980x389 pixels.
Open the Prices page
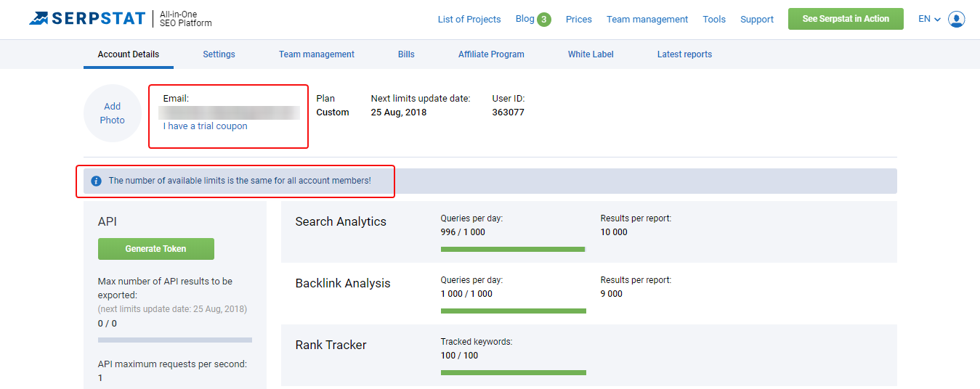(579, 20)
